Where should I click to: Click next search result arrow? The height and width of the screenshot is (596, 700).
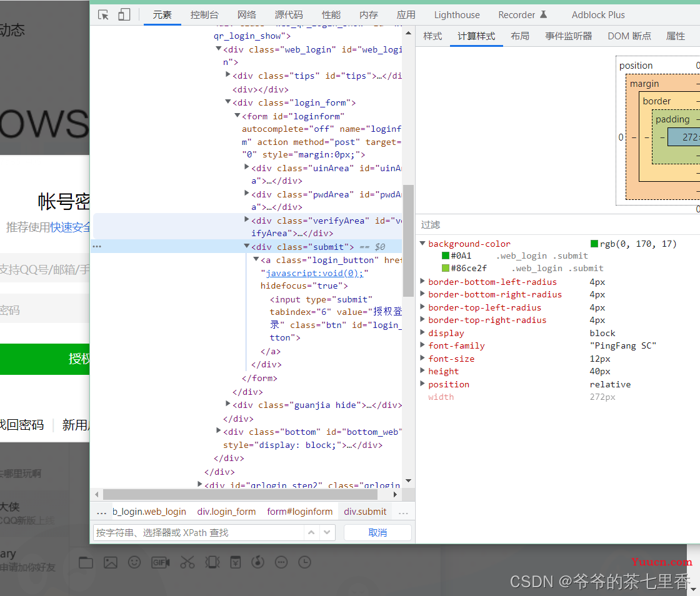coord(327,533)
